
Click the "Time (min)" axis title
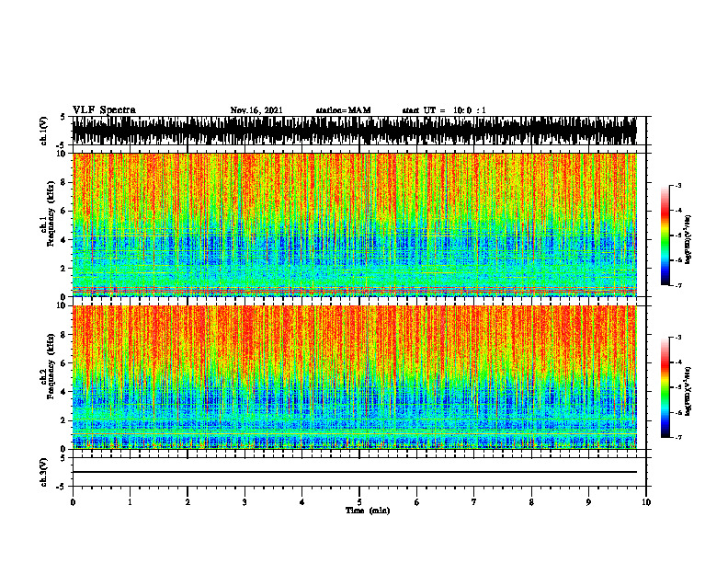(x=368, y=511)
